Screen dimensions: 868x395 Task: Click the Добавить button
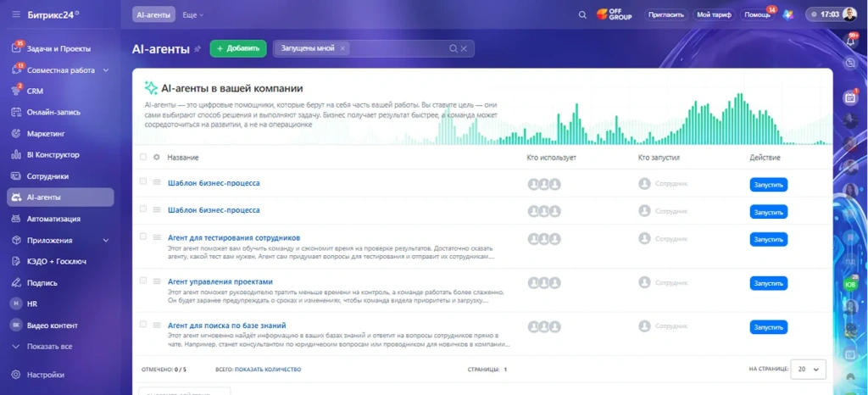pos(238,48)
